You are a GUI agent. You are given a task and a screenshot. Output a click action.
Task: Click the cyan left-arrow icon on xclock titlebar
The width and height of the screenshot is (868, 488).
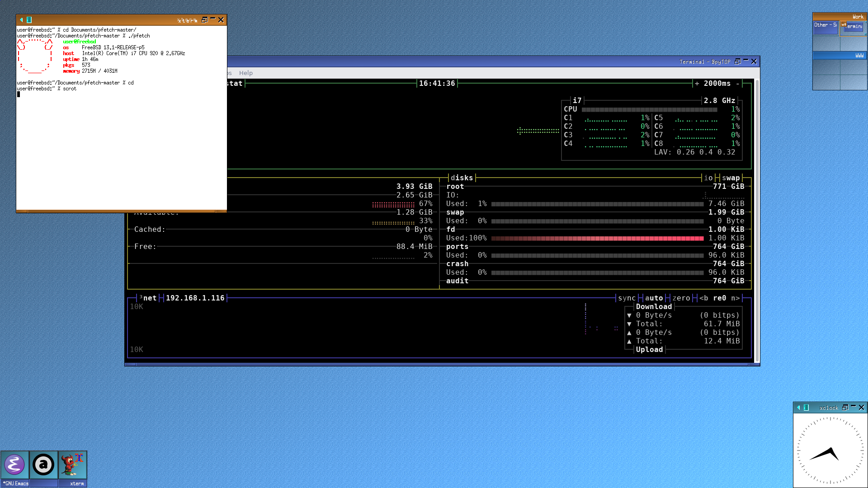(798, 408)
